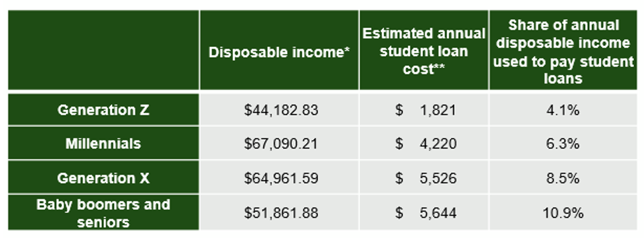Select the 8.5% share cell

coord(563,178)
